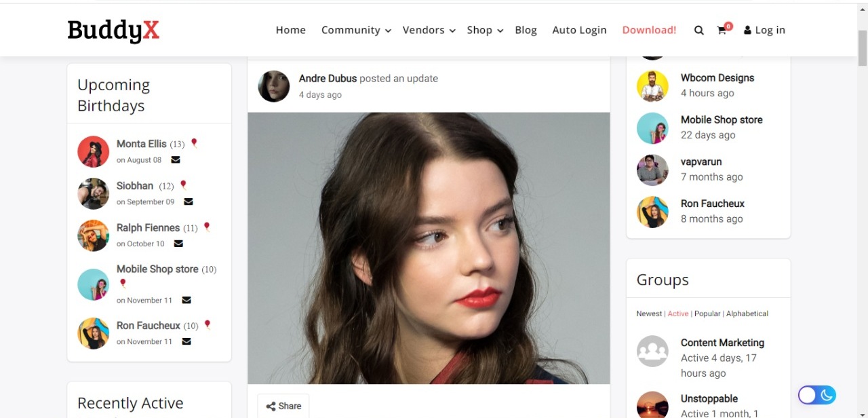This screenshot has width=868, height=418.
Task: Open Content Marketing group avatar
Action: pos(652,351)
